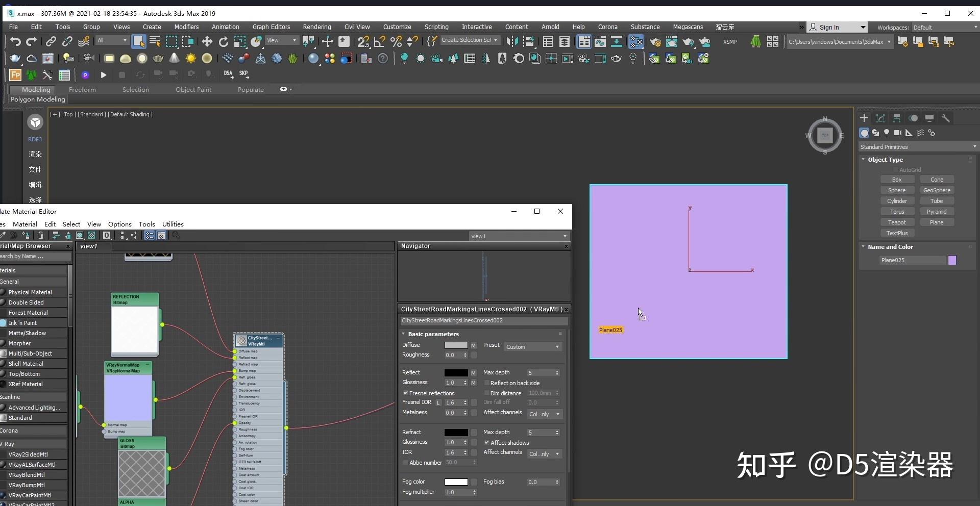980x506 pixels.
Task: Click the Plane025 name field
Action: pyautogui.click(x=912, y=260)
